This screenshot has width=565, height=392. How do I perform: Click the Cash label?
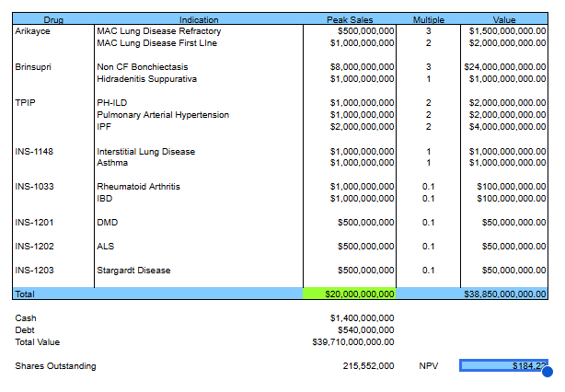click(26, 318)
